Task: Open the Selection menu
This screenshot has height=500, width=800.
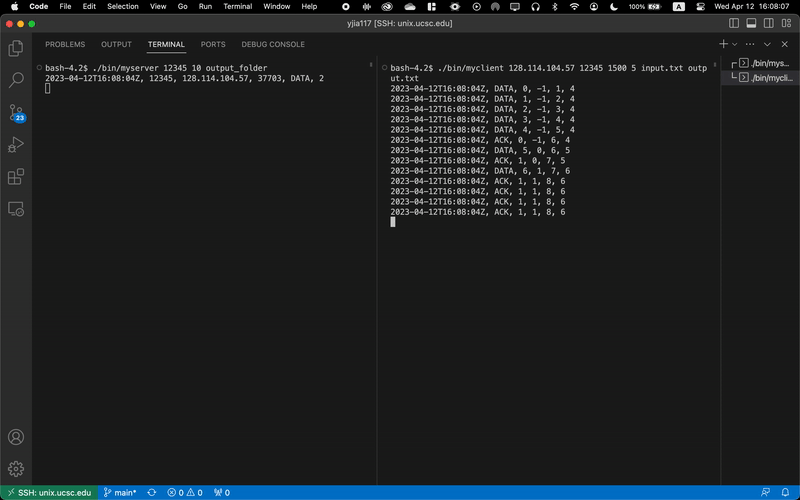Action: coord(123,7)
